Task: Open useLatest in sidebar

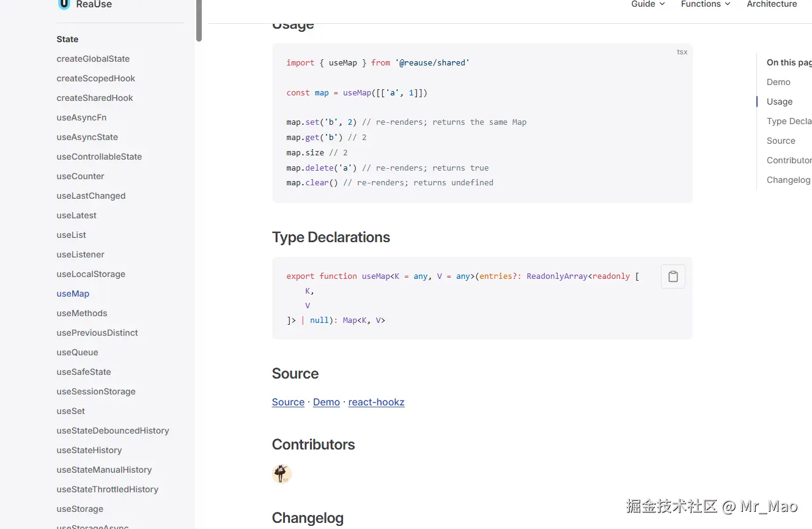Action: pos(76,215)
